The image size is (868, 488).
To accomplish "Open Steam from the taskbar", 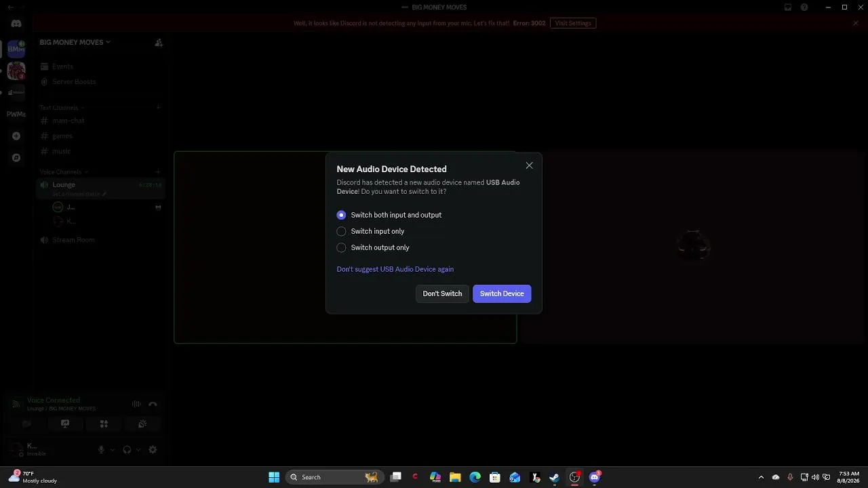I will (x=555, y=477).
